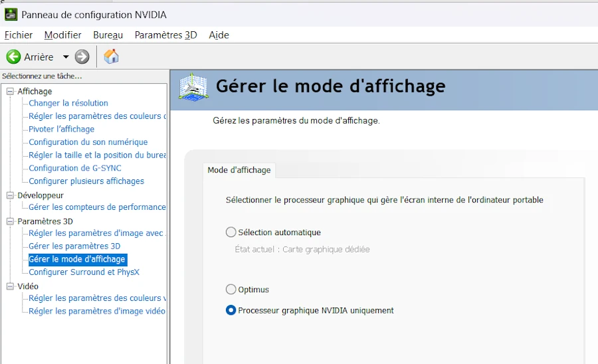Image resolution: width=598 pixels, height=364 pixels.
Task: Click the Home house icon in toolbar
Action: point(112,57)
